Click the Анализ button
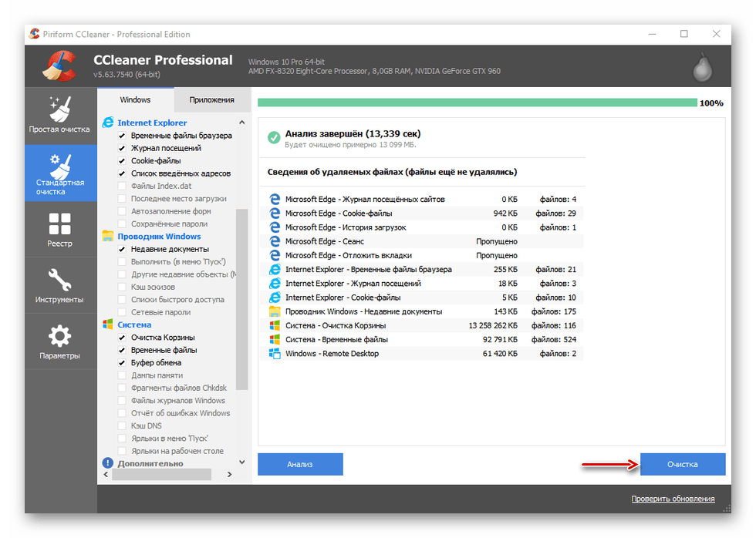This screenshot has width=756, height=538. click(300, 464)
